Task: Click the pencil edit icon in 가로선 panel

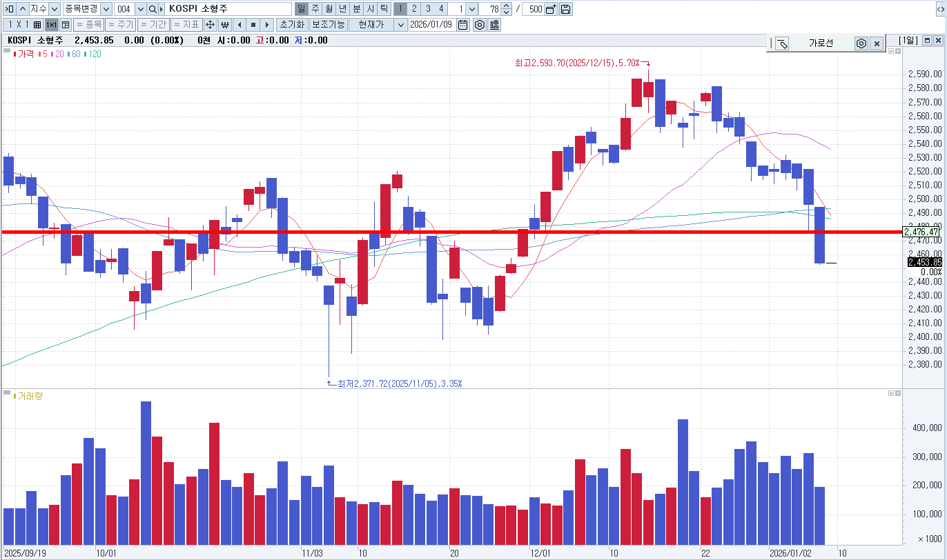Action: [x=782, y=43]
